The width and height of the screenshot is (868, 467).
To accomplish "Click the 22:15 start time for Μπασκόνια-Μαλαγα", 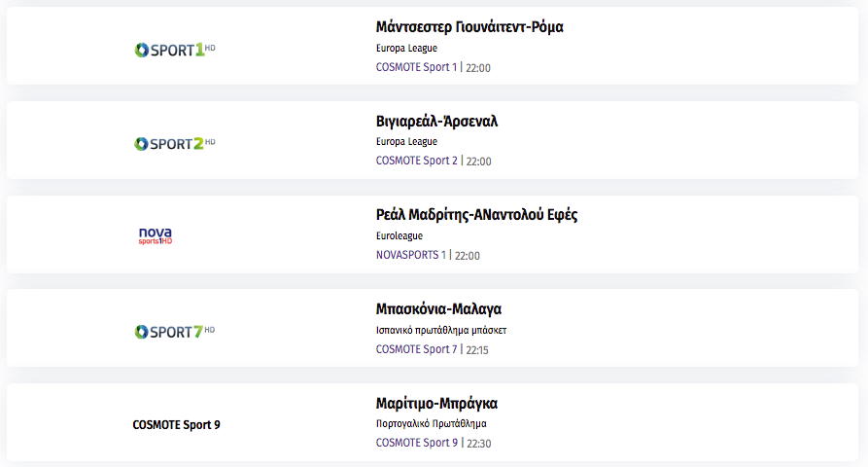I will [477, 350].
